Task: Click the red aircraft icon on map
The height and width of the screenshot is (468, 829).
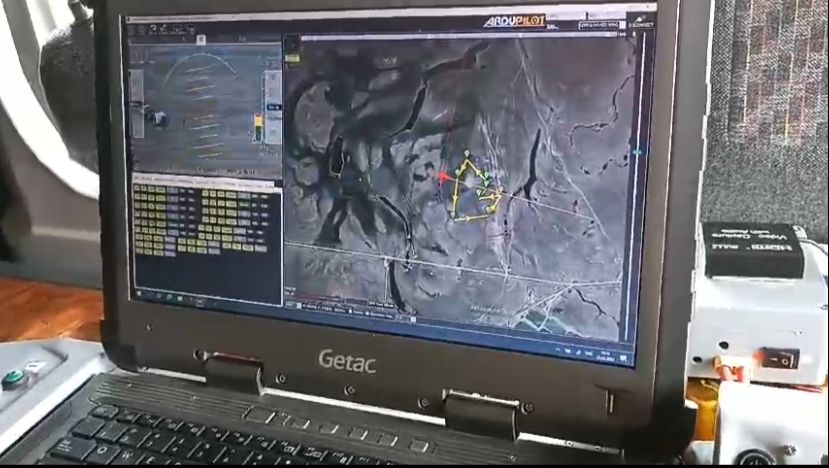Action: click(x=443, y=176)
